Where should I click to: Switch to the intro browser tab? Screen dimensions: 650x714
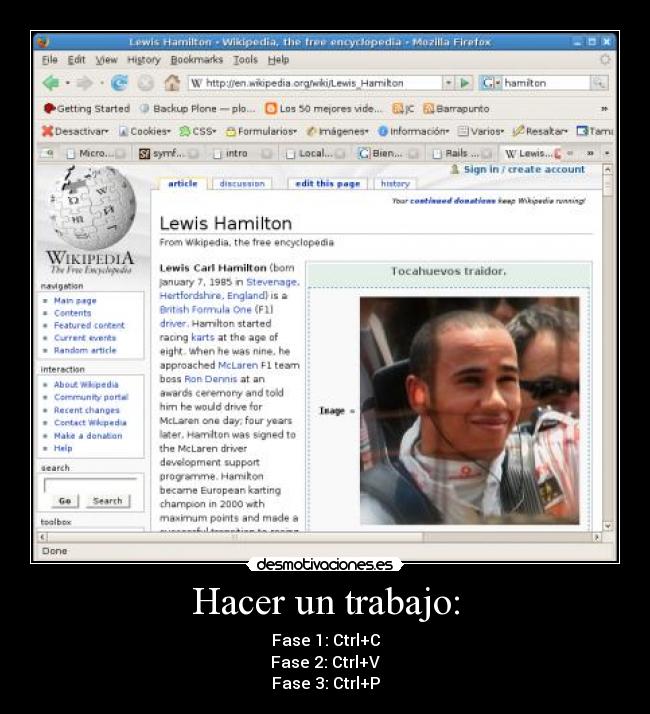point(242,153)
